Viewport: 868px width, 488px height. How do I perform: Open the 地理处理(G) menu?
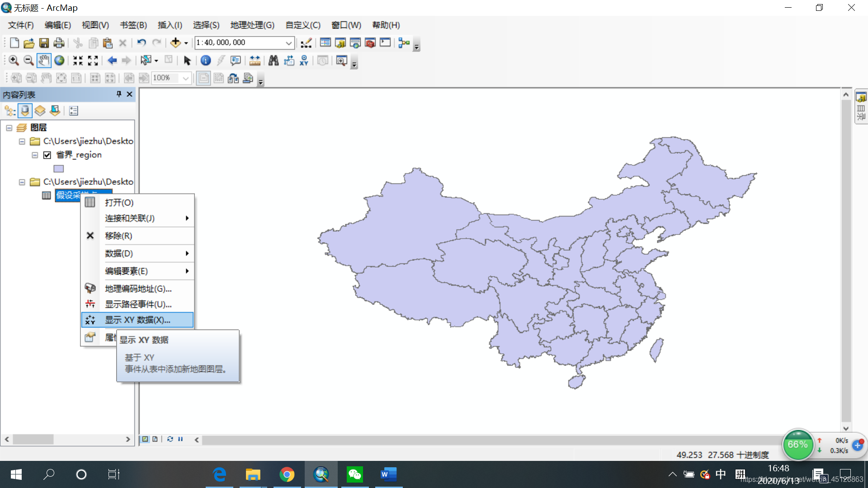252,25
